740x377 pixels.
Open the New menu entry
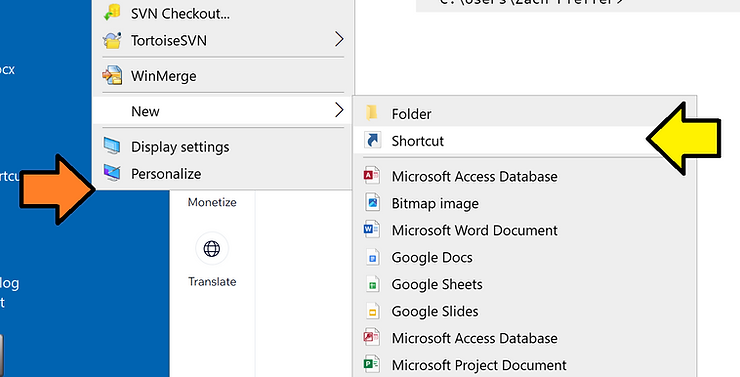click(223, 111)
